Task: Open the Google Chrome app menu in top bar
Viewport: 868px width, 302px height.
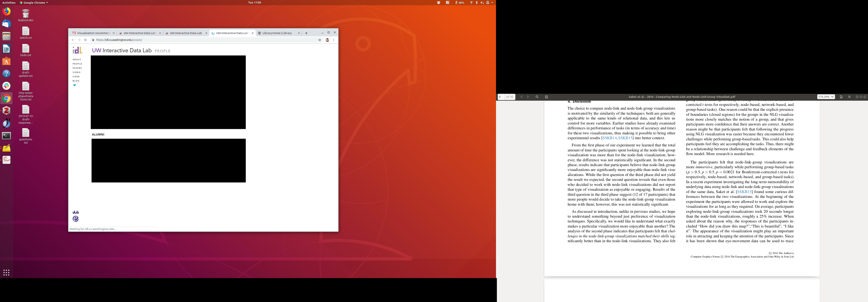Action: (34, 3)
